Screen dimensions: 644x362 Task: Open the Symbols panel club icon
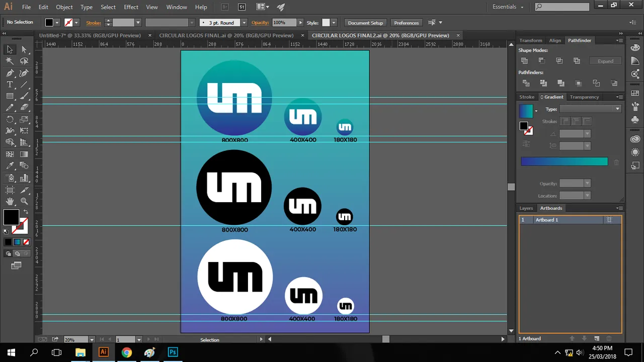(635, 120)
